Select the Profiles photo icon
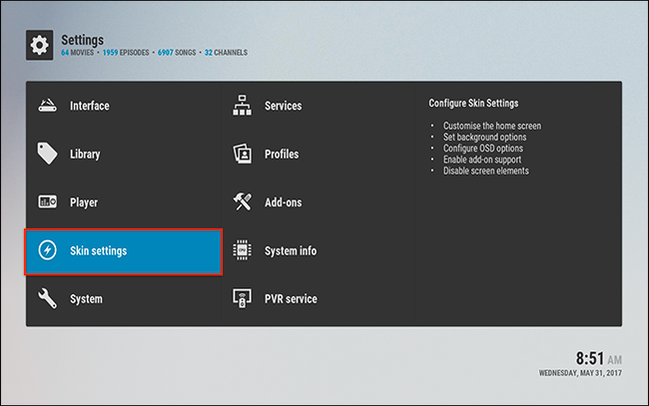This screenshot has height=406, width=649. (x=242, y=154)
